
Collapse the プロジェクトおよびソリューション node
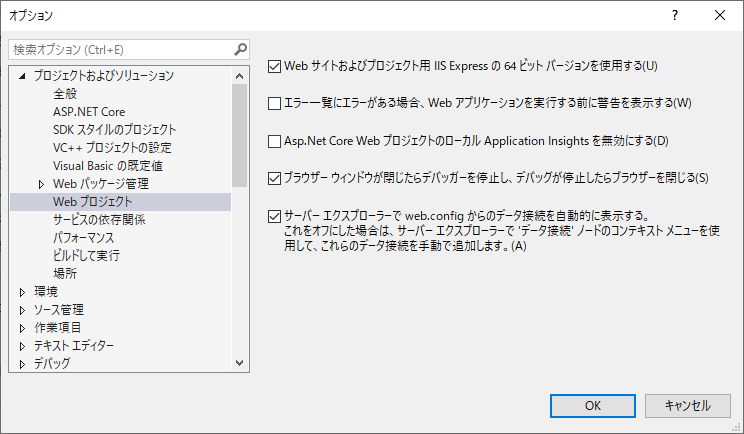coord(22,75)
